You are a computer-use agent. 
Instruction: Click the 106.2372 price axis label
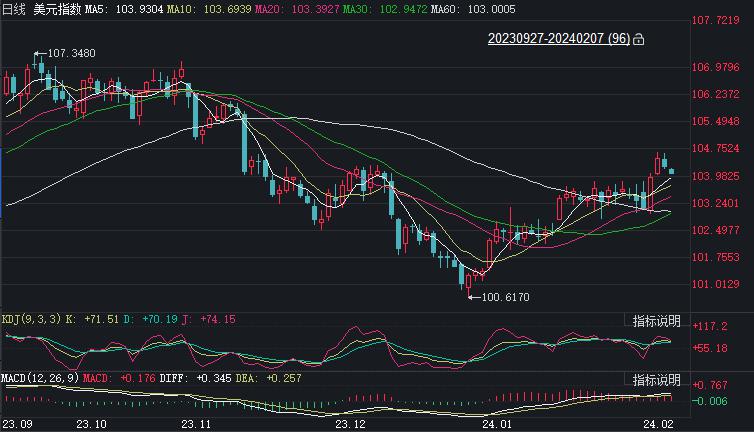point(716,94)
